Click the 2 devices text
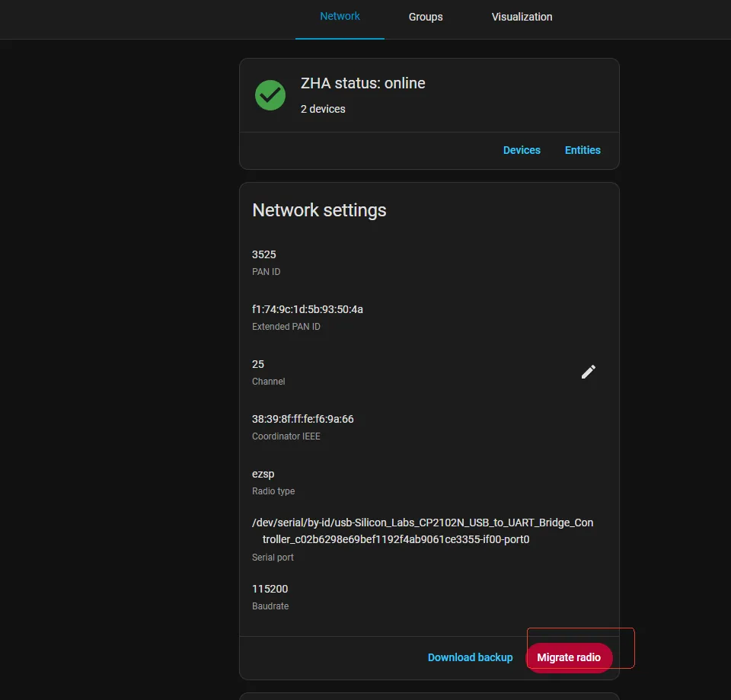Screen dimensions: 731x700 323,109
